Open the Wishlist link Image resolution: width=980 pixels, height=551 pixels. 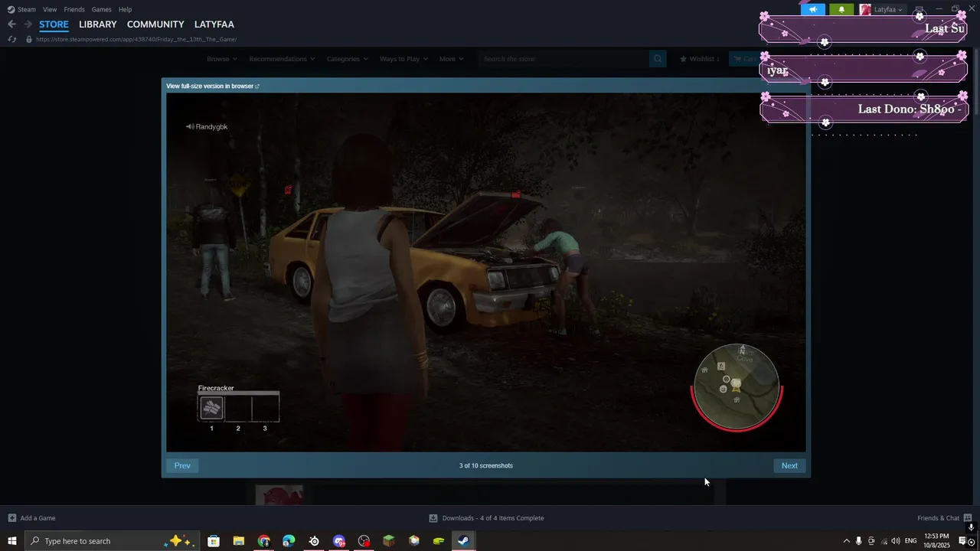(x=699, y=59)
